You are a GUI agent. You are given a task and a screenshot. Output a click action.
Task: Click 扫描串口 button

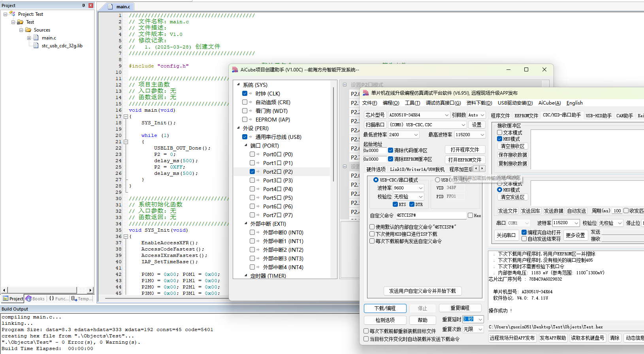click(375, 125)
